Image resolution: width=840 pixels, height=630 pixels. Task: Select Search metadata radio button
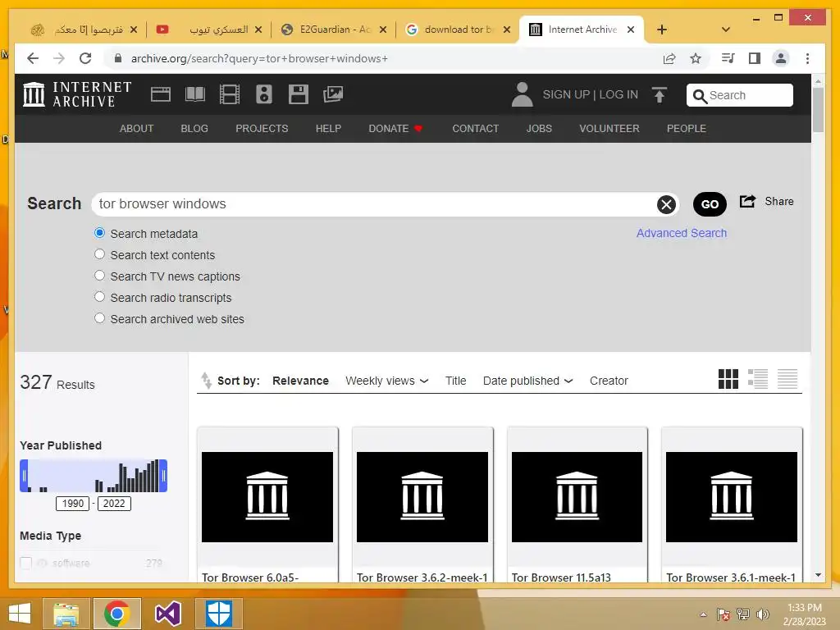99,233
